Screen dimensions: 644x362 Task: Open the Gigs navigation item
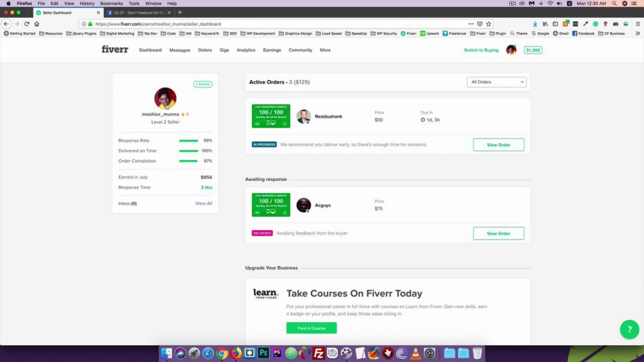(224, 50)
